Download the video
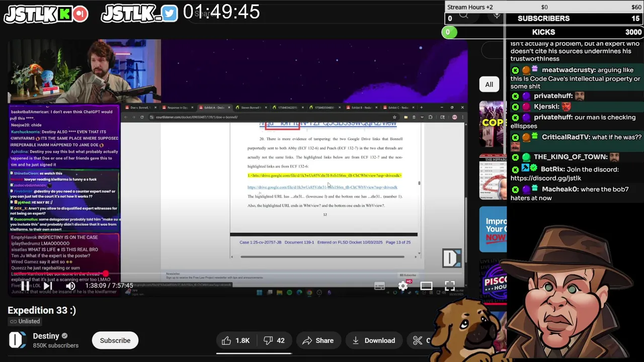Viewport: 644px width, 362px height. [374, 340]
